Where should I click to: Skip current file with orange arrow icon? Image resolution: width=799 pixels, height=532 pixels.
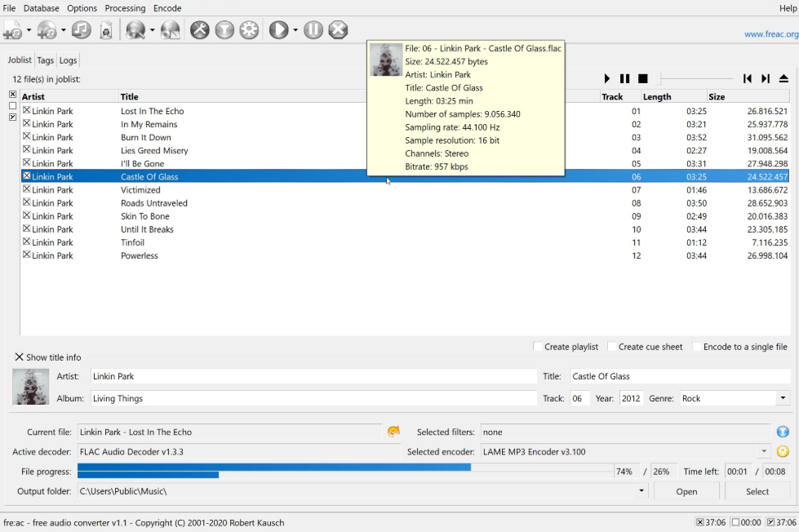pos(393,432)
